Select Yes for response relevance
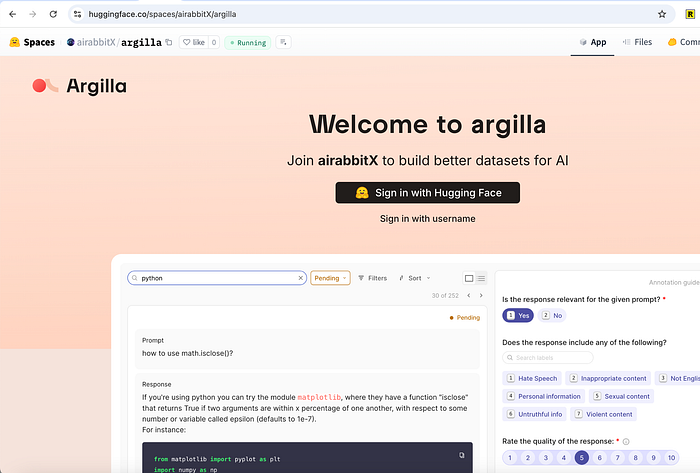700x473 pixels. point(517,315)
